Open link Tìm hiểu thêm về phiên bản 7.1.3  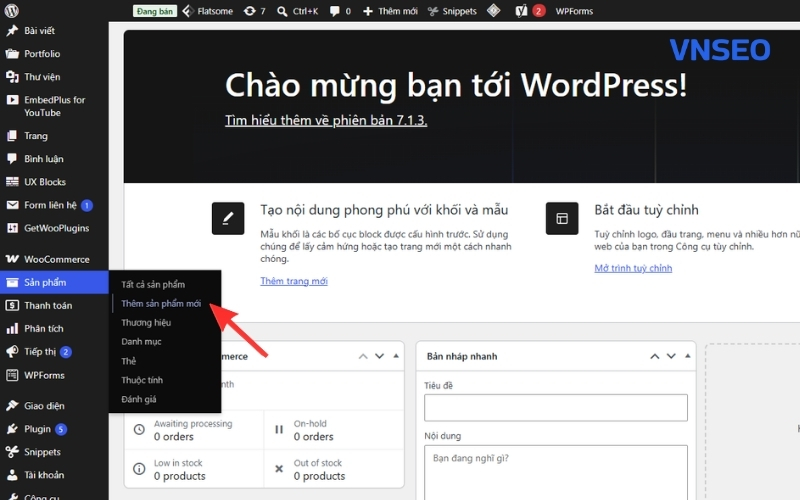pyautogui.click(x=326, y=120)
